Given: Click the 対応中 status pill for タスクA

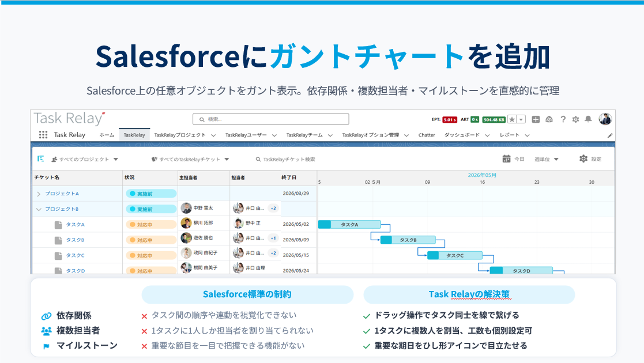Looking at the screenshot, I should [x=150, y=225].
